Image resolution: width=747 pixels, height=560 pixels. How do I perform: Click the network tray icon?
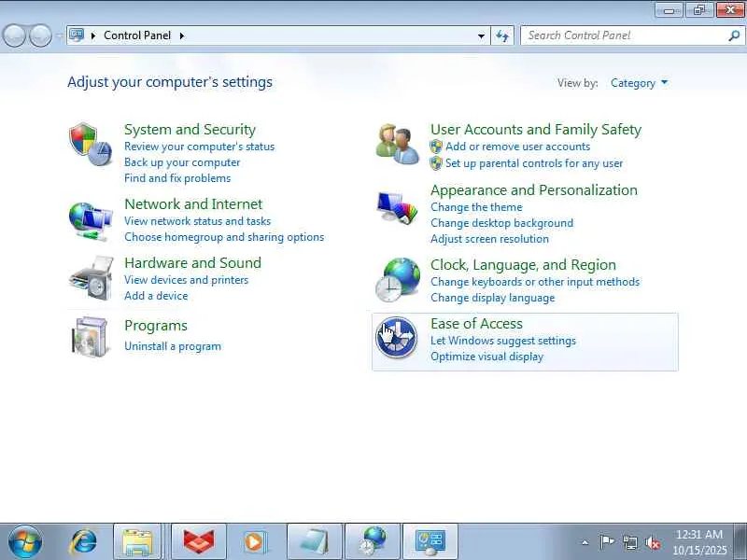[629, 542]
